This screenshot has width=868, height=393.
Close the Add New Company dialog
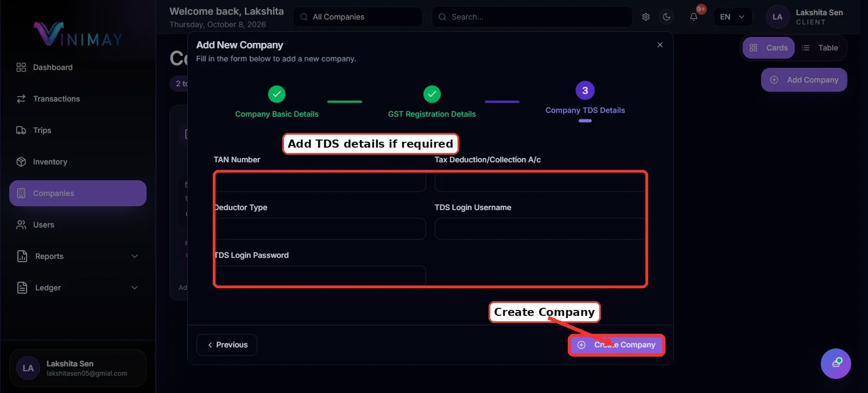click(660, 45)
